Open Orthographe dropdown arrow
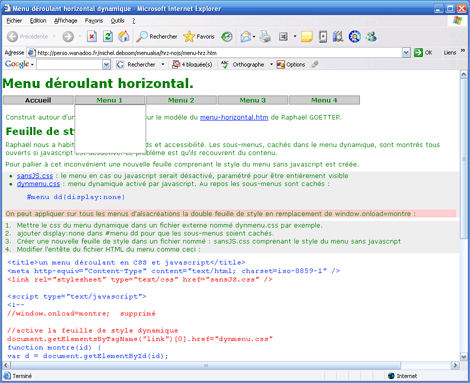 (271, 64)
